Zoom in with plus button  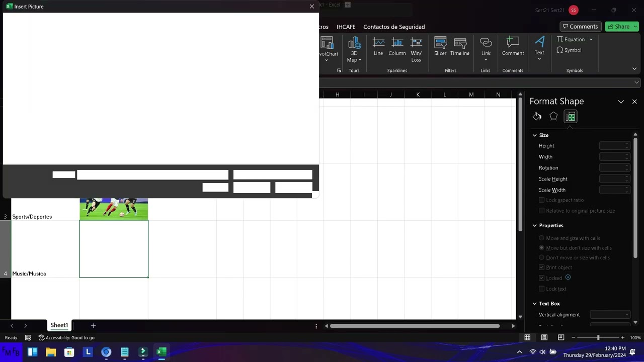pyautogui.click(x=622, y=337)
